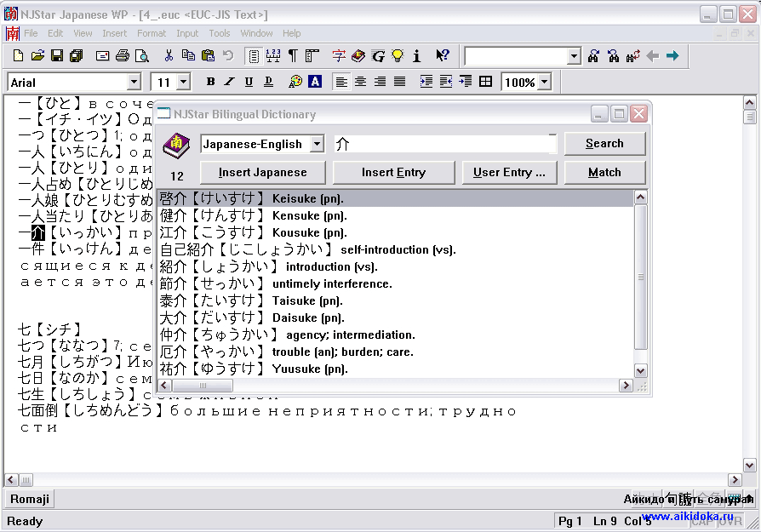Copy selection with the copy icon

(188, 56)
